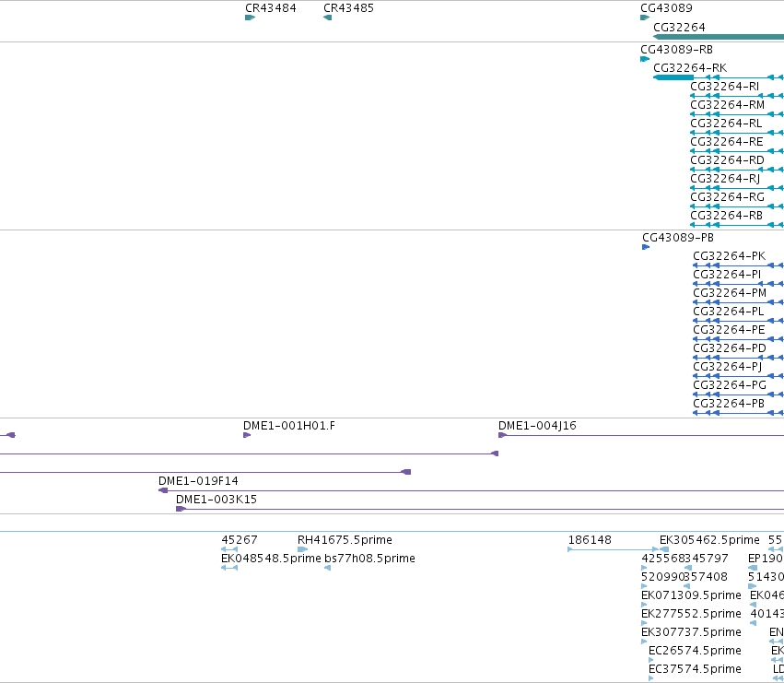Screen dimensions: 784x683
Task: Click the DME1-003K15 clone label
Action: 216,500
